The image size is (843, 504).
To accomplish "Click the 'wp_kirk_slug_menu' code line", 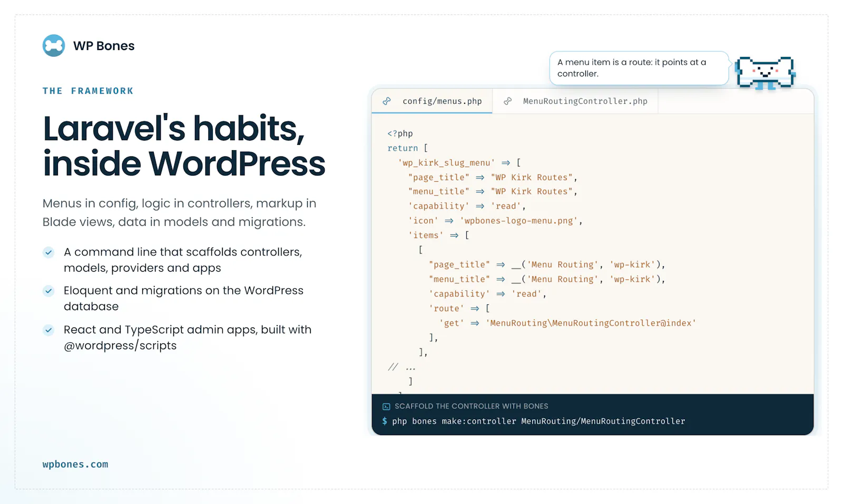I will pos(459,163).
